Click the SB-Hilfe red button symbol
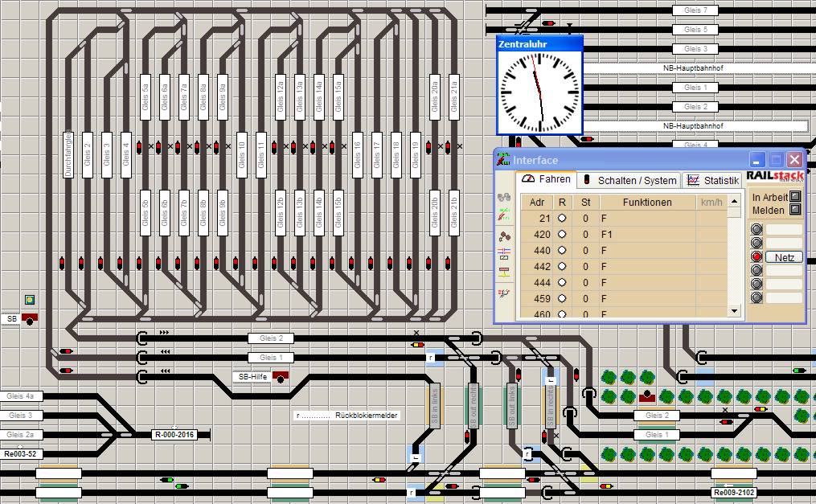 [281, 376]
